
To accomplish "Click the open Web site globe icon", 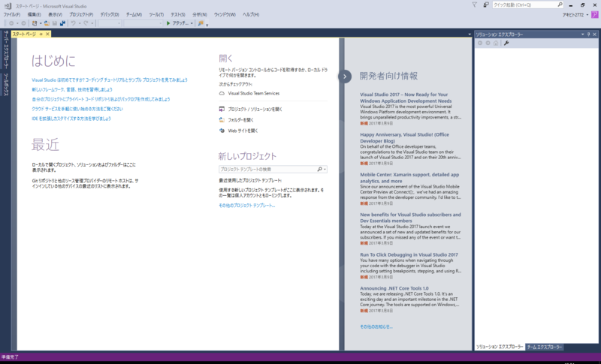I will pos(222,131).
